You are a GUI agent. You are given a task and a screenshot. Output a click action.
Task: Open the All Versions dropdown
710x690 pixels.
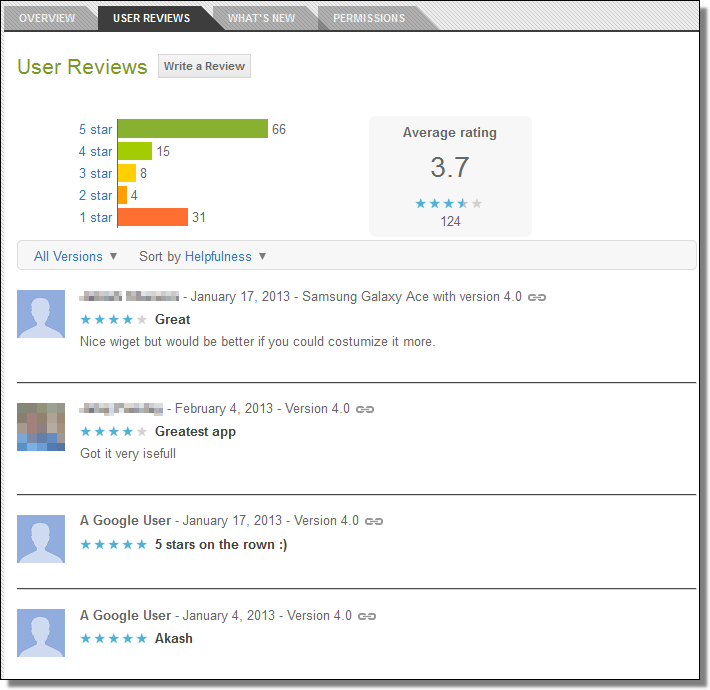click(75, 256)
